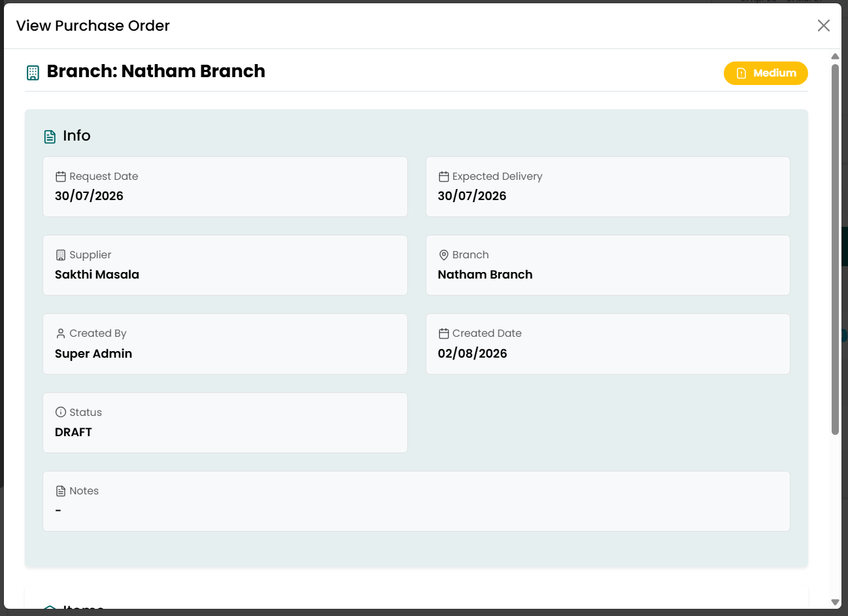This screenshot has height=616, width=848.
Task: Click the Request Date label
Action: 104,177
